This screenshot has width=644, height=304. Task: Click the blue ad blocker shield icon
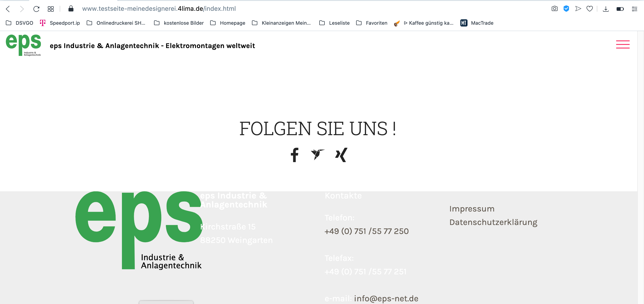tap(566, 9)
